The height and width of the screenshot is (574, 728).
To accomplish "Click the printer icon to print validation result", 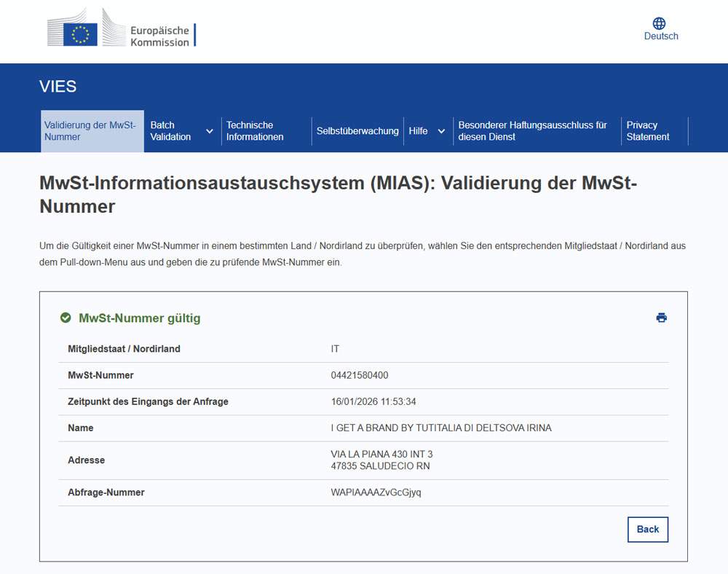I will tap(661, 318).
